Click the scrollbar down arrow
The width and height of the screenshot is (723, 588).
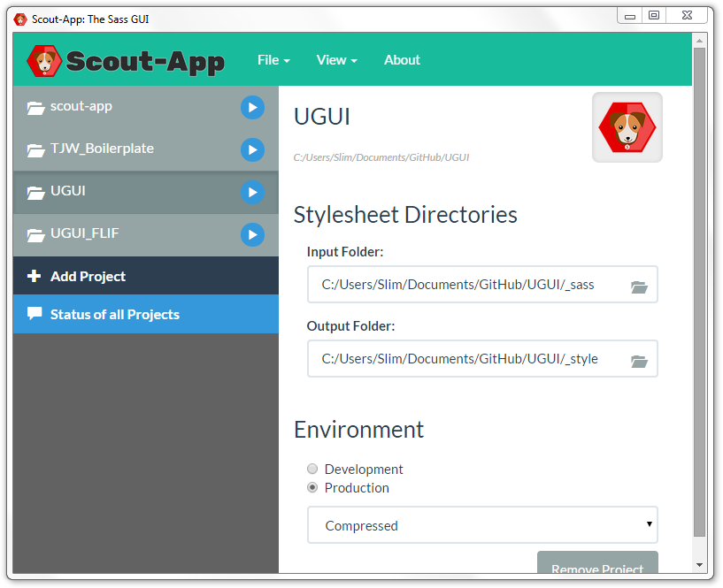pos(699,564)
